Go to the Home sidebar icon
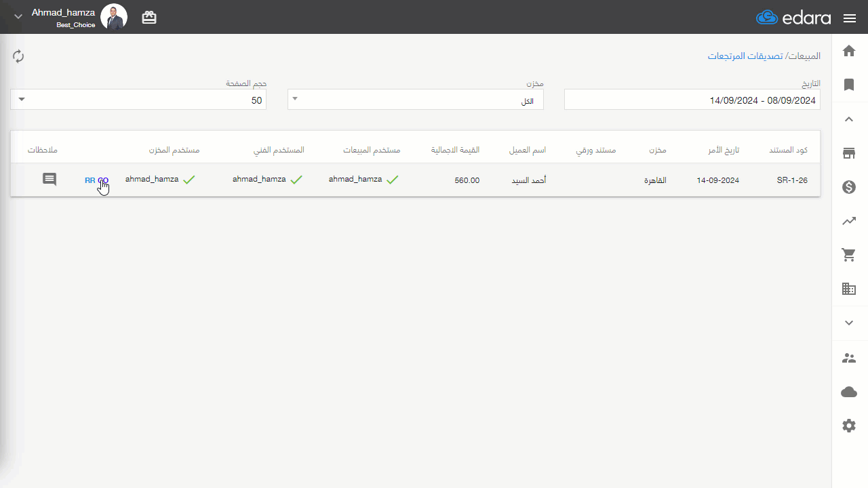This screenshot has height=488, width=868. point(849,51)
